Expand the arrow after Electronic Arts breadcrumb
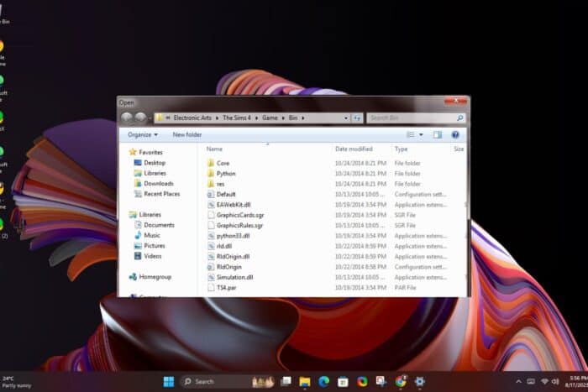 [217, 118]
